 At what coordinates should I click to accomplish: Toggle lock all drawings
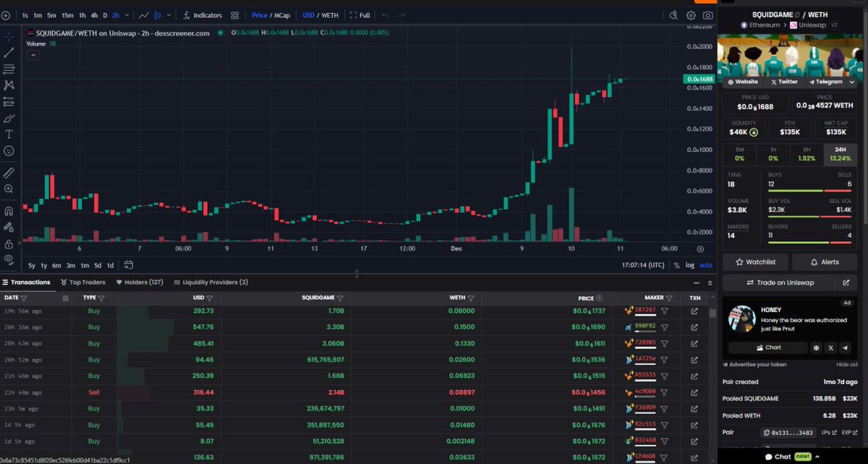pyautogui.click(x=9, y=226)
